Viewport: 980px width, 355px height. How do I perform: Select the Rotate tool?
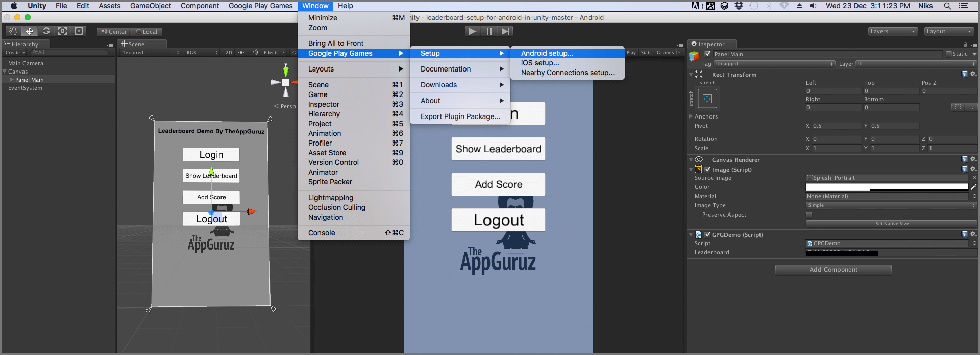[46, 31]
